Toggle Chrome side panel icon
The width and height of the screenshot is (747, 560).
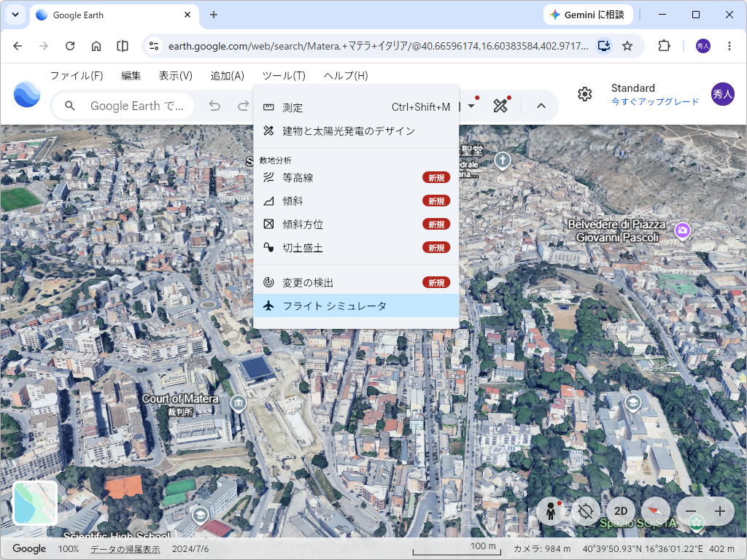coord(123,46)
